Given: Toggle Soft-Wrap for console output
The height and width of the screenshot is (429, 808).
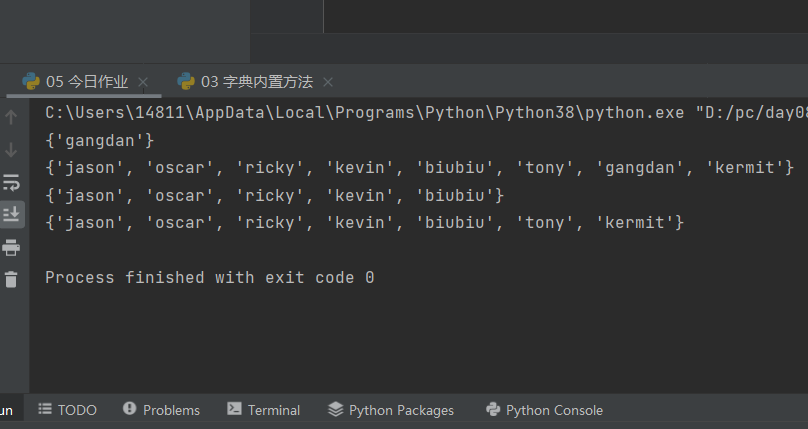Looking at the screenshot, I should point(11,182).
